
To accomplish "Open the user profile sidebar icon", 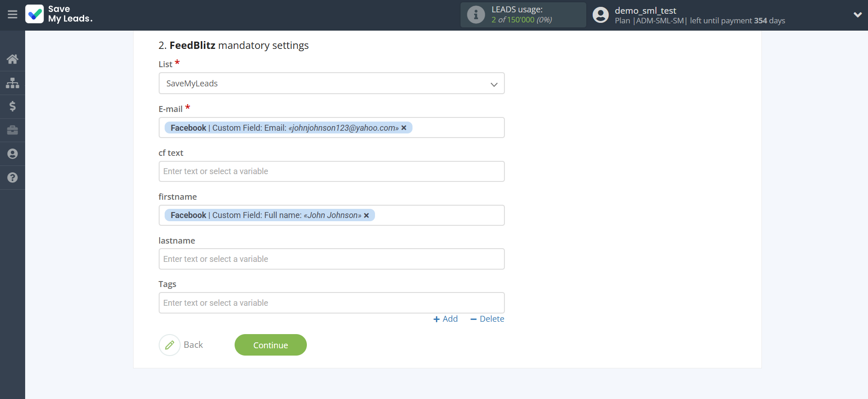I will 12,154.
